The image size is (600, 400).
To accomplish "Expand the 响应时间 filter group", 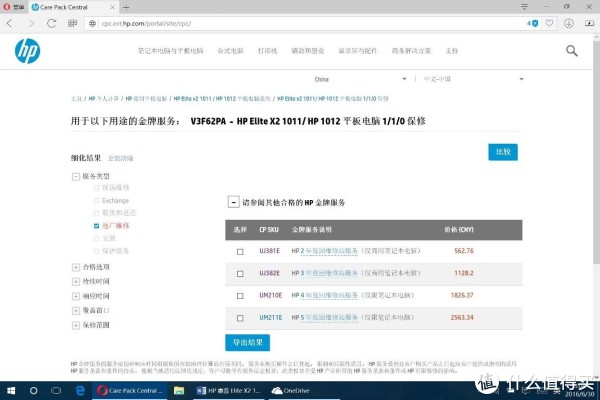I will (76, 296).
